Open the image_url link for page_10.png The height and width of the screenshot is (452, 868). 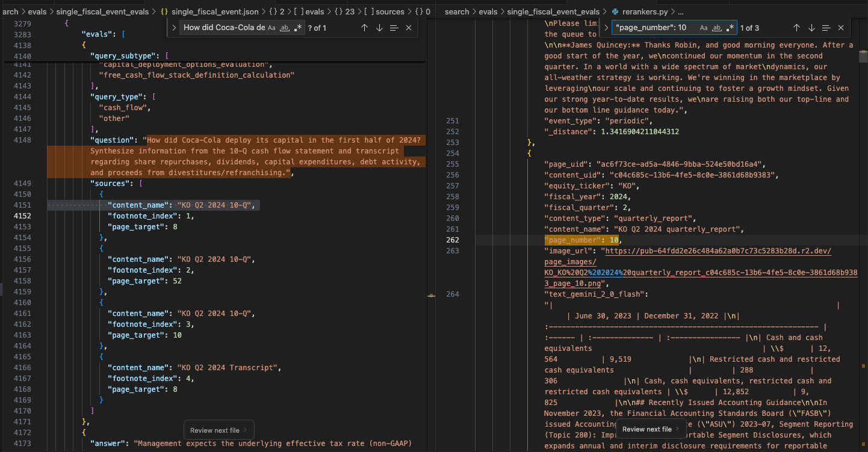[701, 267]
